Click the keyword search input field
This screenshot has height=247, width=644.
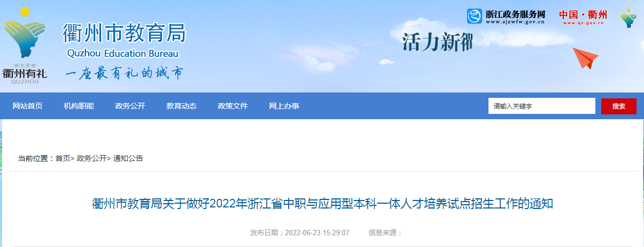[x=542, y=106]
